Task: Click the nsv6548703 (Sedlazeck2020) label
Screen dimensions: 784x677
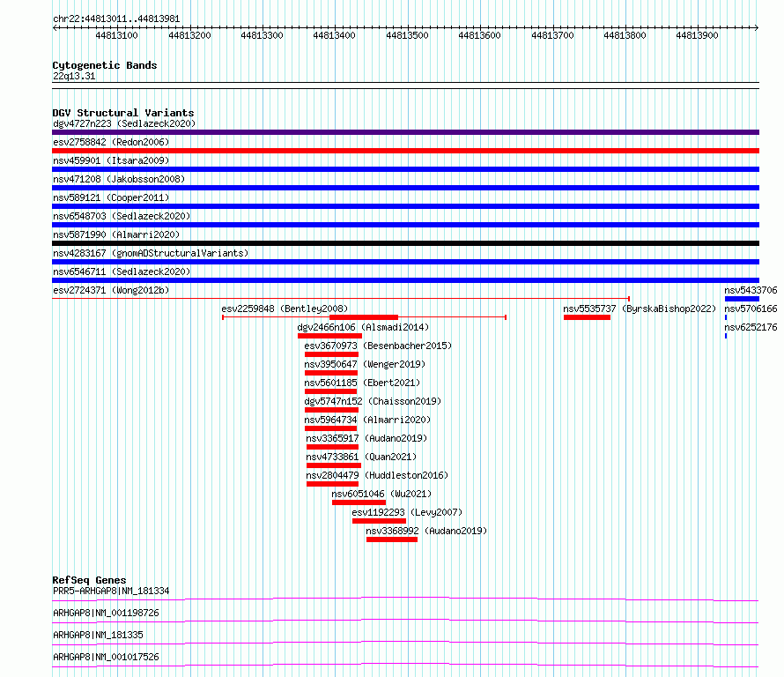Action: [x=122, y=216]
